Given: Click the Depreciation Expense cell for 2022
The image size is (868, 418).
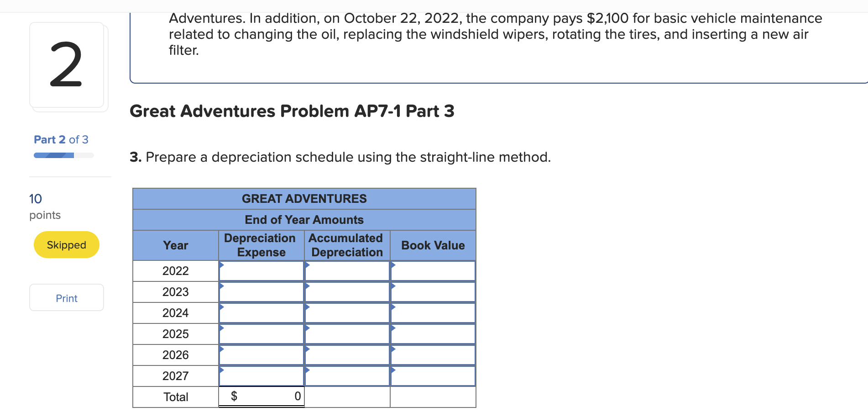Looking at the screenshot, I should [x=261, y=270].
